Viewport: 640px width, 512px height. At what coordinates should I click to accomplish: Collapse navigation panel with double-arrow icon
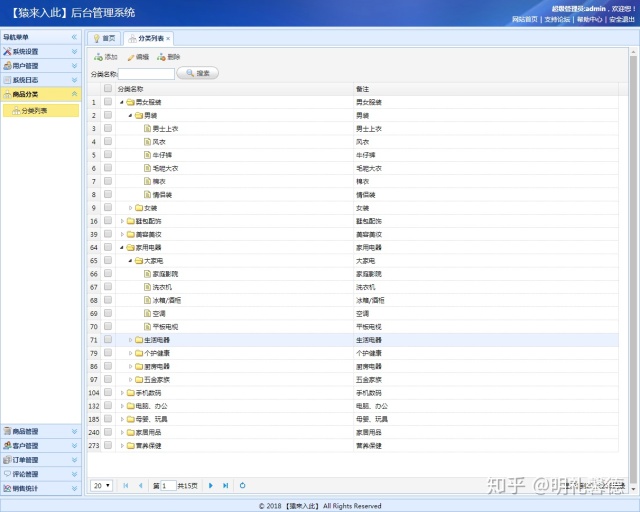coord(74,37)
